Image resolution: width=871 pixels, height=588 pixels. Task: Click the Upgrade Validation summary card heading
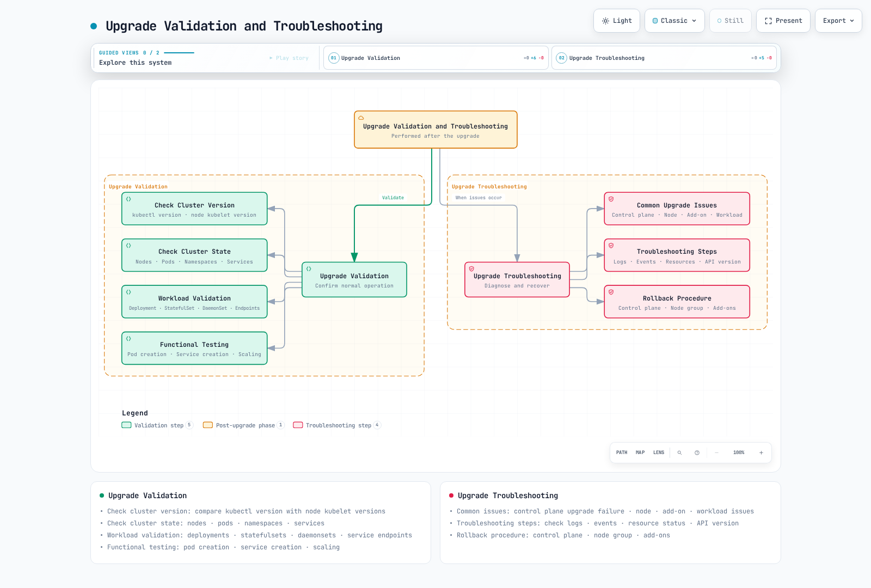pos(148,495)
